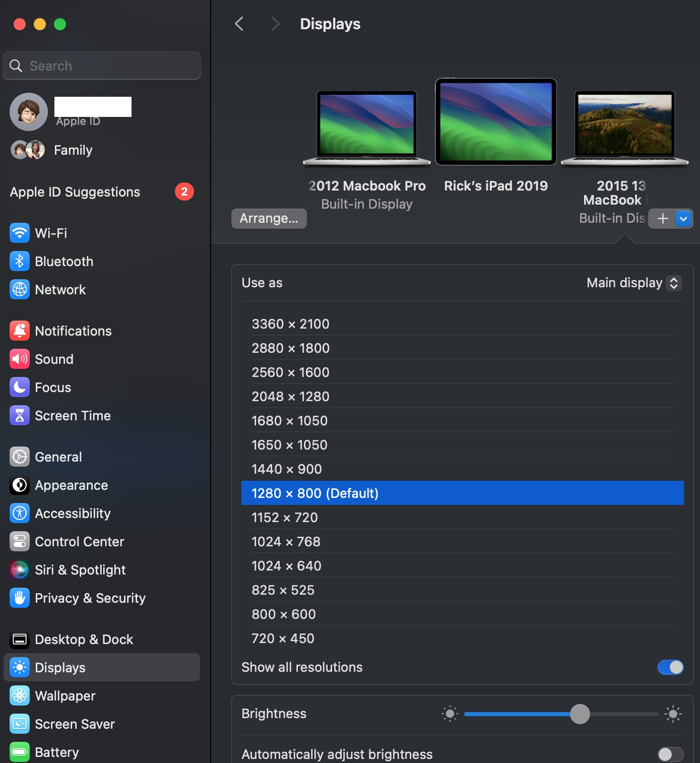
Task: Click the Wi-Fi sidebar icon
Action: 20,233
